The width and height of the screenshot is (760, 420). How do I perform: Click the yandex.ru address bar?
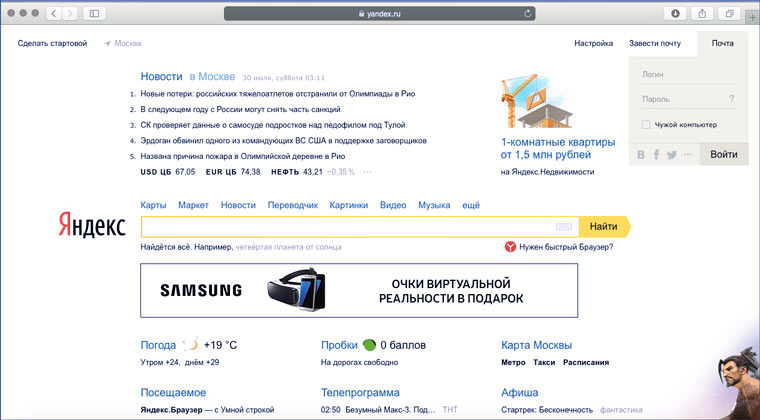pos(380,14)
